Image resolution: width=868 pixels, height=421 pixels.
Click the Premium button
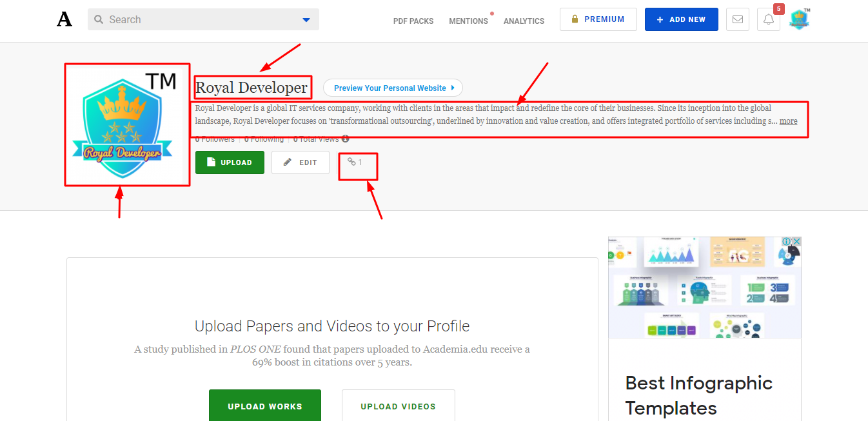click(598, 19)
